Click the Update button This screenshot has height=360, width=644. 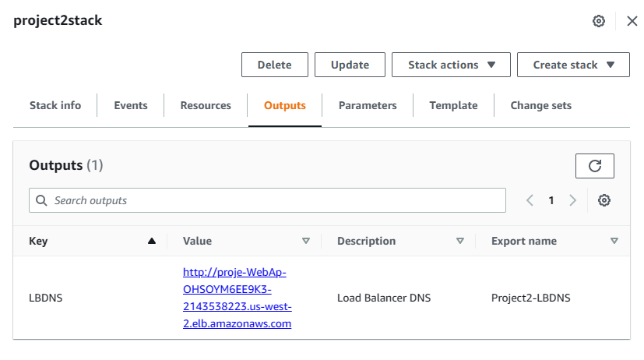point(350,65)
